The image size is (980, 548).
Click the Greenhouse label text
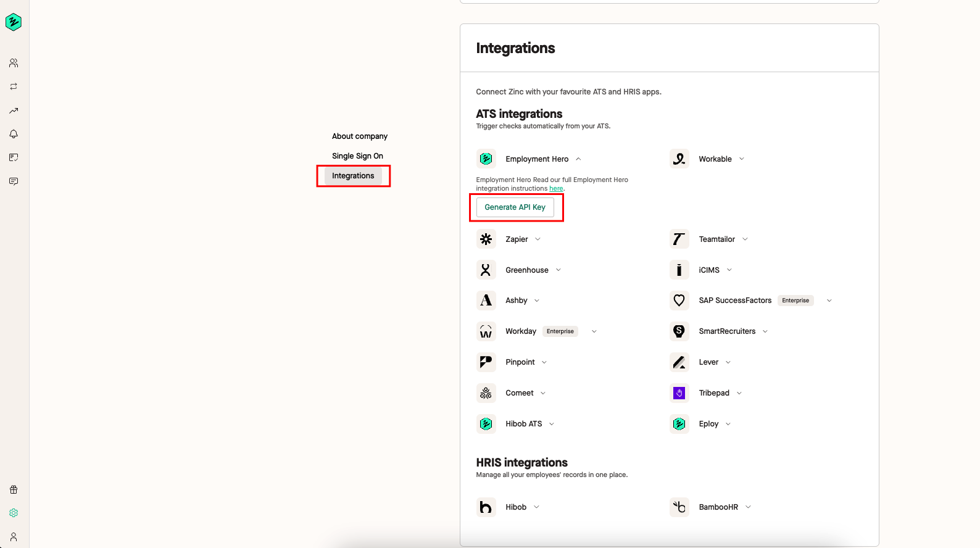coord(527,270)
